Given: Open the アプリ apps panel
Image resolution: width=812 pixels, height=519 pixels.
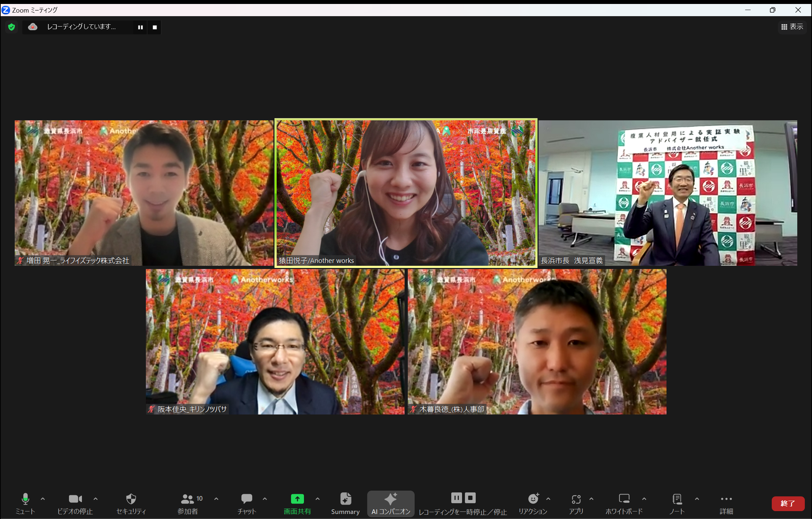Looking at the screenshot, I should point(576,504).
